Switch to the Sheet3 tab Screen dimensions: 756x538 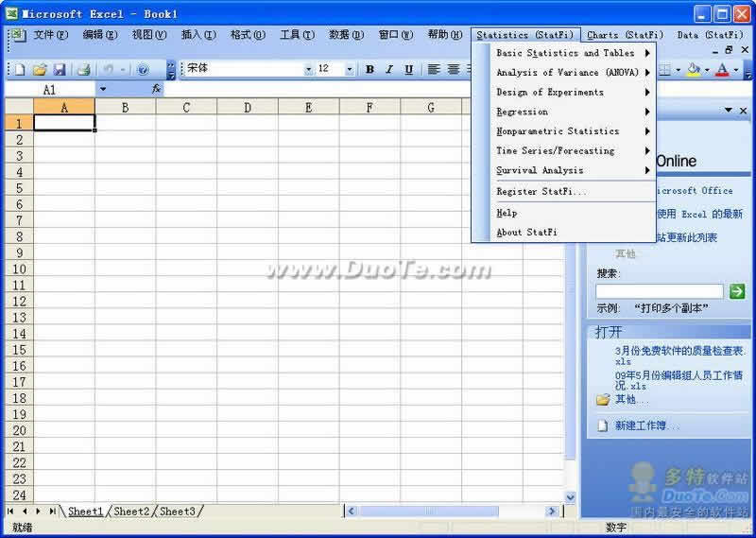coord(178,511)
